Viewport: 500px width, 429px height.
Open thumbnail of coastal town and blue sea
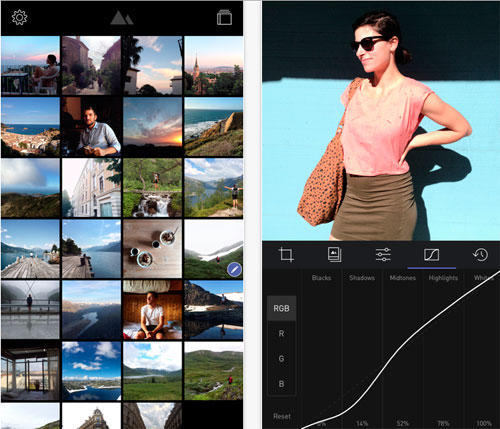(30, 127)
